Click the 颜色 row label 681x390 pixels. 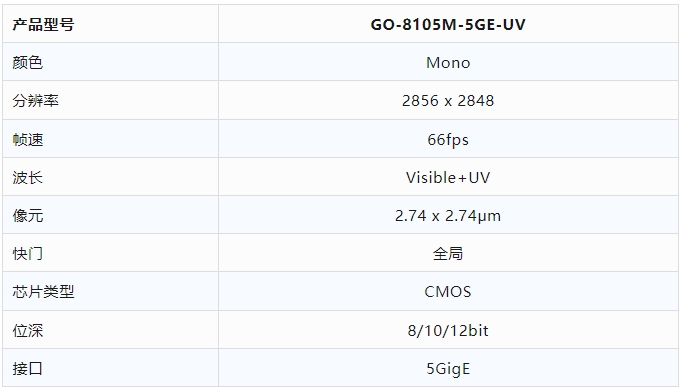click(28, 63)
